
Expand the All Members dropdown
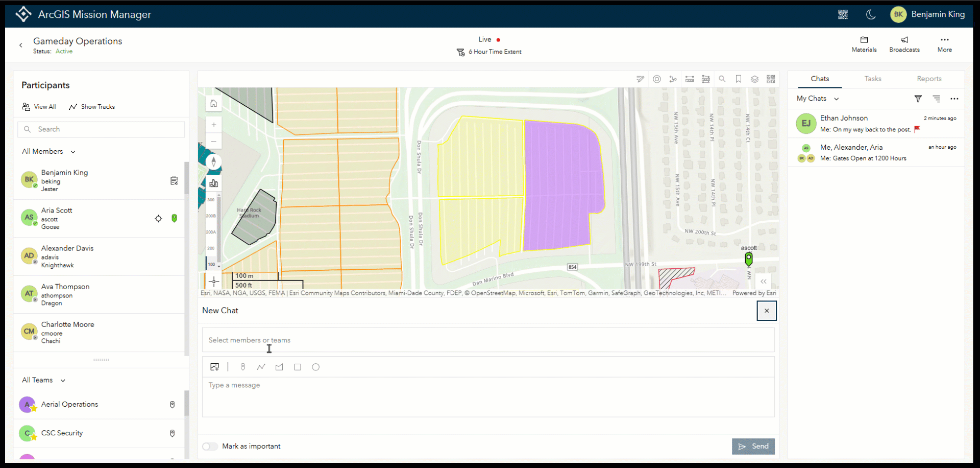pos(49,152)
